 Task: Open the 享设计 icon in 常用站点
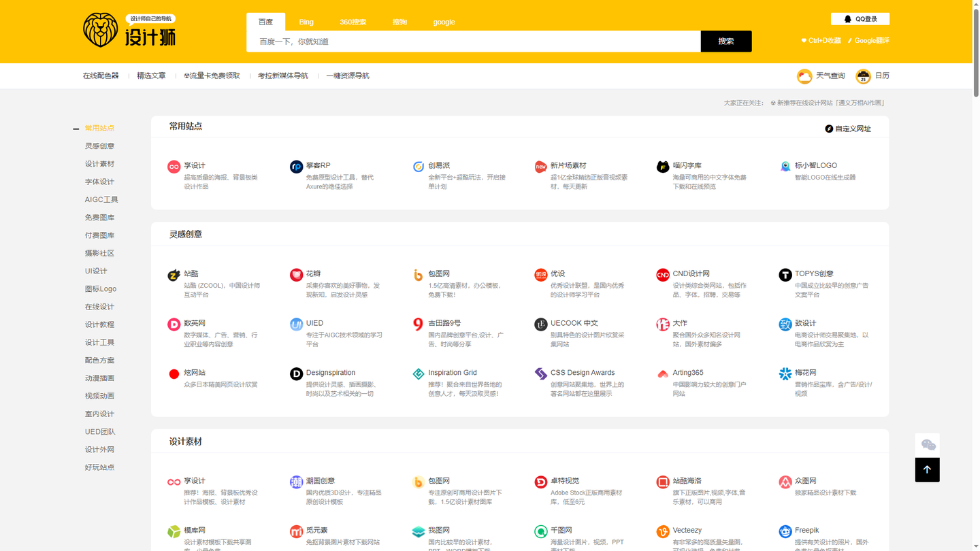(x=174, y=167)
